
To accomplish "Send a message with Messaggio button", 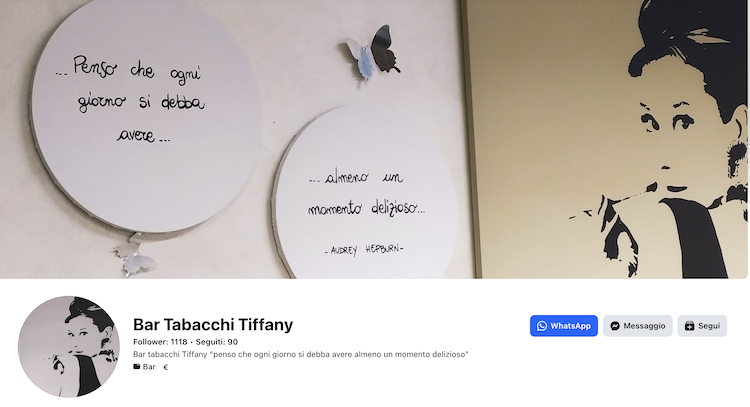I will pos(638,326).
